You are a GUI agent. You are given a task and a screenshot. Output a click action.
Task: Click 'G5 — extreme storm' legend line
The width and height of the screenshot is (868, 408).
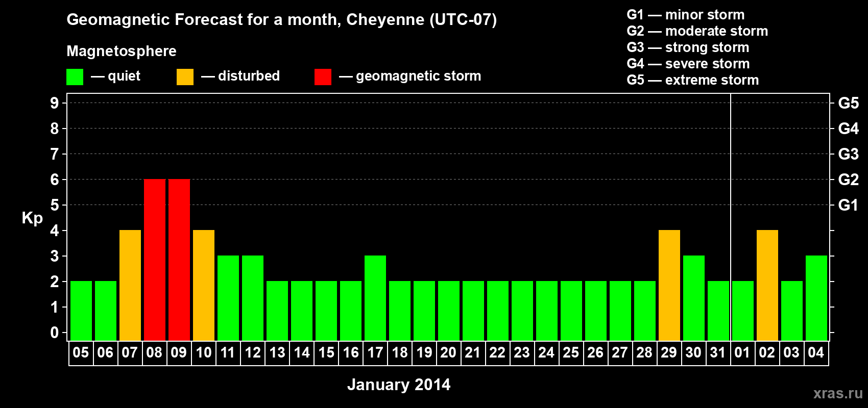693,80
